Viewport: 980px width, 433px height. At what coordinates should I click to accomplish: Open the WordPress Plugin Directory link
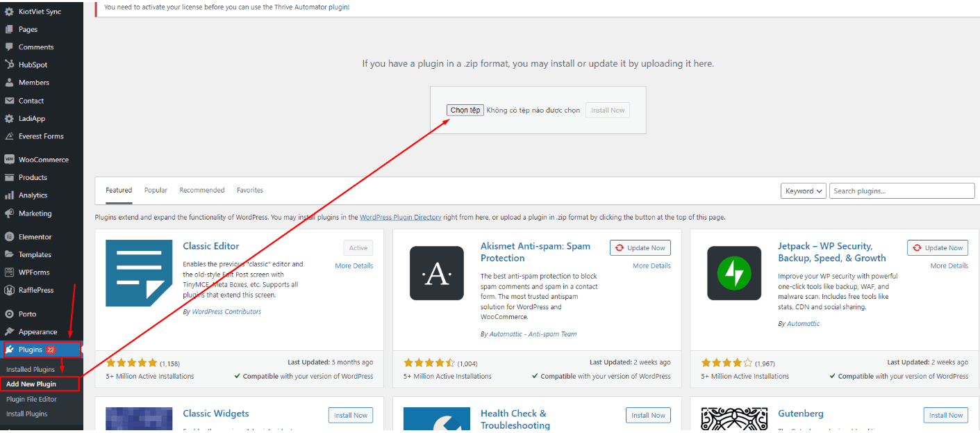400,218
